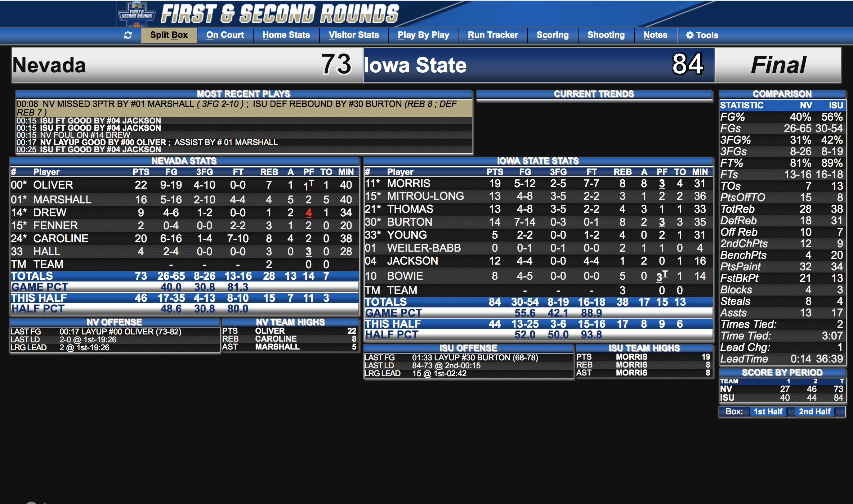
Task: Click the highlighted 00:08 missed 3PTR play
Action: [244, 108]
